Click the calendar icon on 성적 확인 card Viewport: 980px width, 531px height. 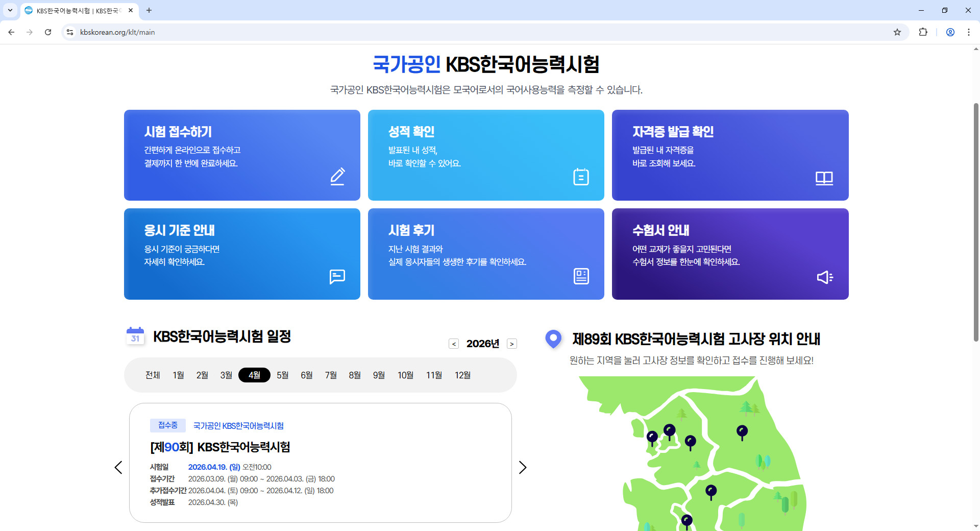click(x=580, y=177)
